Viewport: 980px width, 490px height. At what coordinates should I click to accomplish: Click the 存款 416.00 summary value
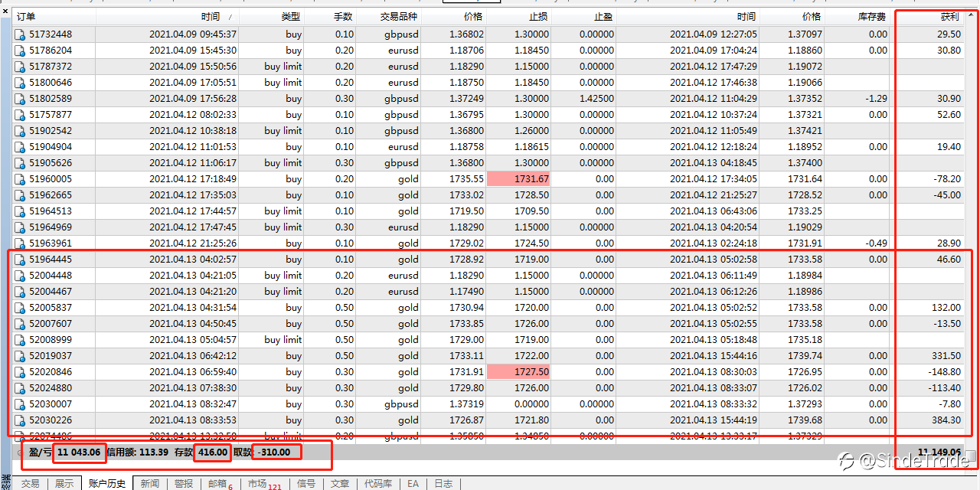(x=214, y=452)
